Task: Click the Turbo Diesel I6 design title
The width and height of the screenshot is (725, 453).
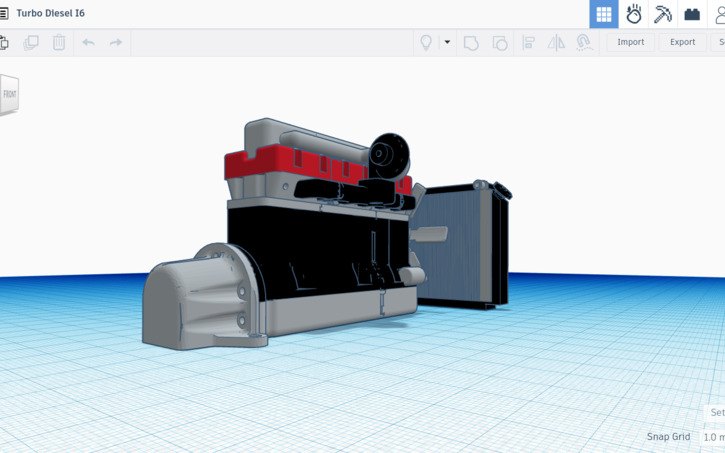Action: click(50, 13)
